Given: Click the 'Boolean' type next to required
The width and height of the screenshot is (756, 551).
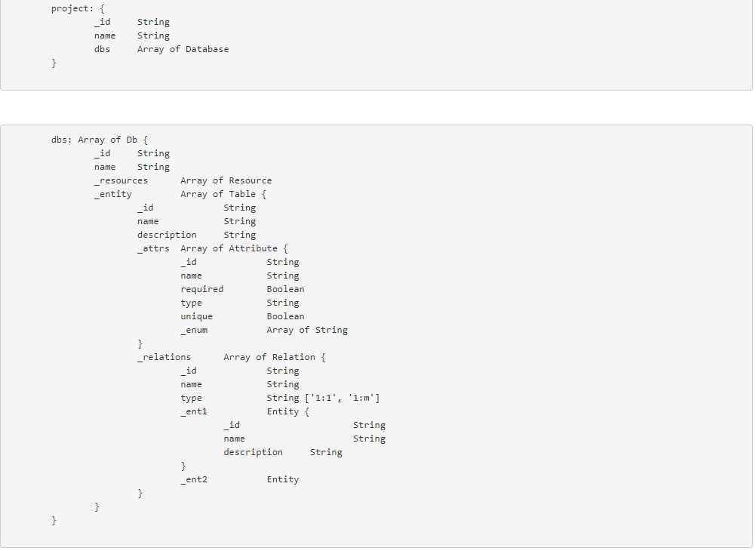Looking at the screenshot, I should point(285,289).
